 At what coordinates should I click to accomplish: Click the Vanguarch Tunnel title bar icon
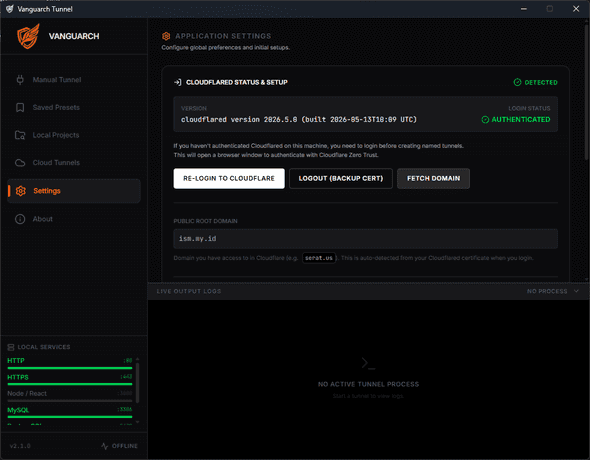click(x=9, y=9)
